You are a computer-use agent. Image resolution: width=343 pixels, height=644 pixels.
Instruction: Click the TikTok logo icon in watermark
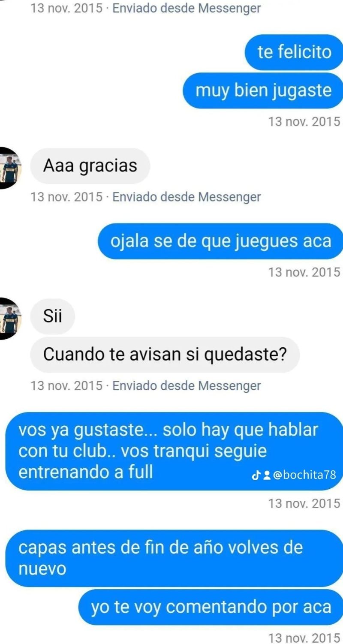pyautogui.click(x=256, y=475)
